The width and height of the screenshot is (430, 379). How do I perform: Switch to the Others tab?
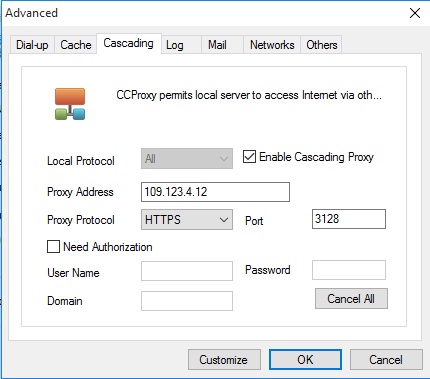click(x=322, y=45)
